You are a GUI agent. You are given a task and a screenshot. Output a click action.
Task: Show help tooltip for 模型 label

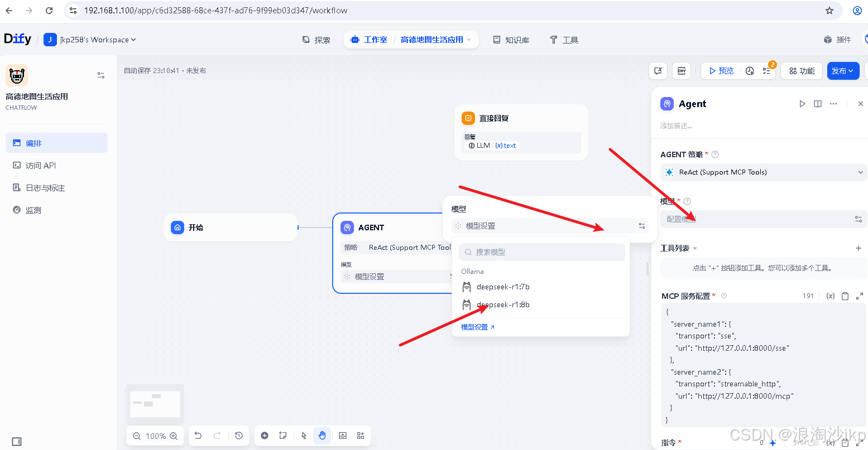click(687, 201)
